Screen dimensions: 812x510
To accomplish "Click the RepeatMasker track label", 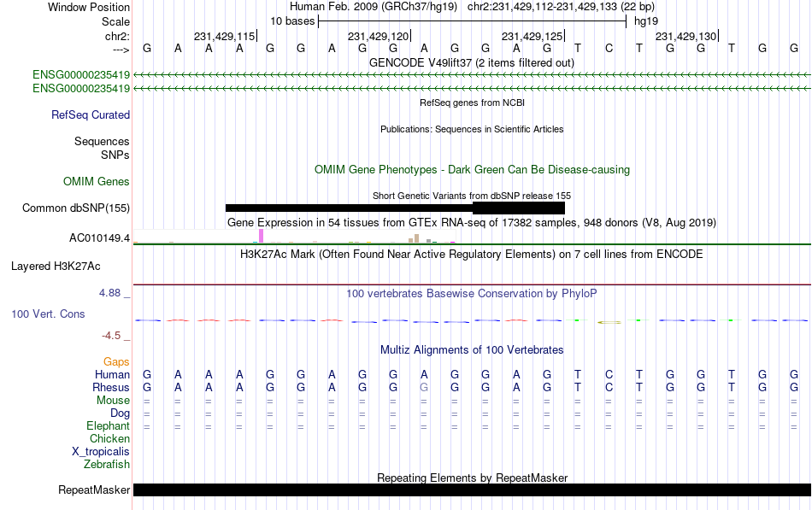I will click(94, 489).
